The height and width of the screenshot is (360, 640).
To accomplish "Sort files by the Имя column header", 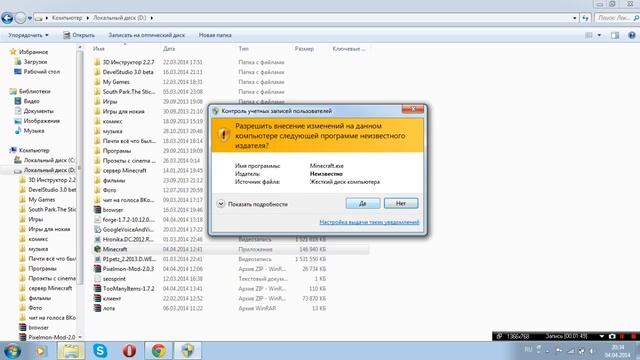I will coord(99,49).
